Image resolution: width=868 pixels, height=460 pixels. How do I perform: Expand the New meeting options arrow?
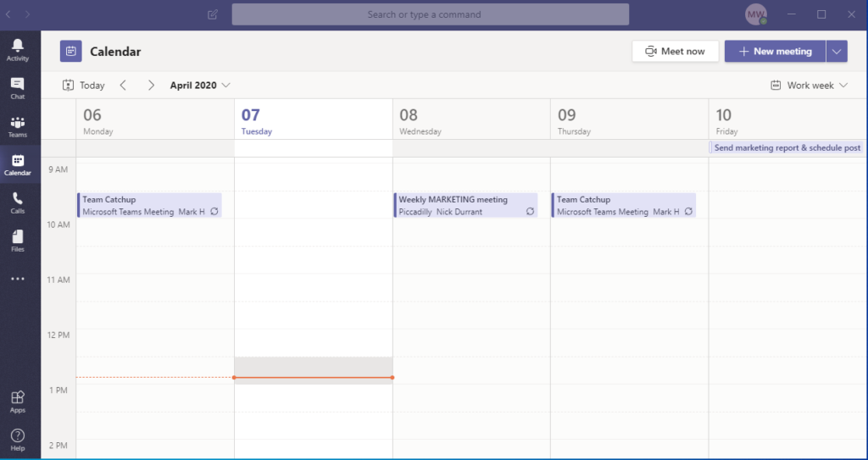point(837,51)
